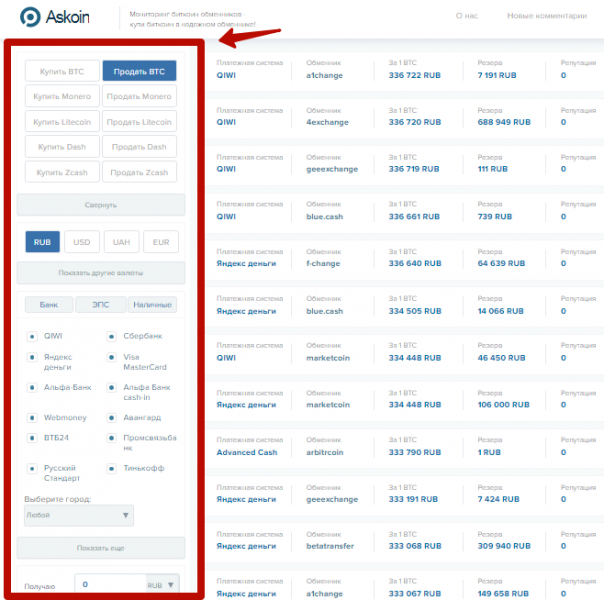604x600 pixels.
Task: Choose Купить Dash option
Action: (x=62, y=147)
